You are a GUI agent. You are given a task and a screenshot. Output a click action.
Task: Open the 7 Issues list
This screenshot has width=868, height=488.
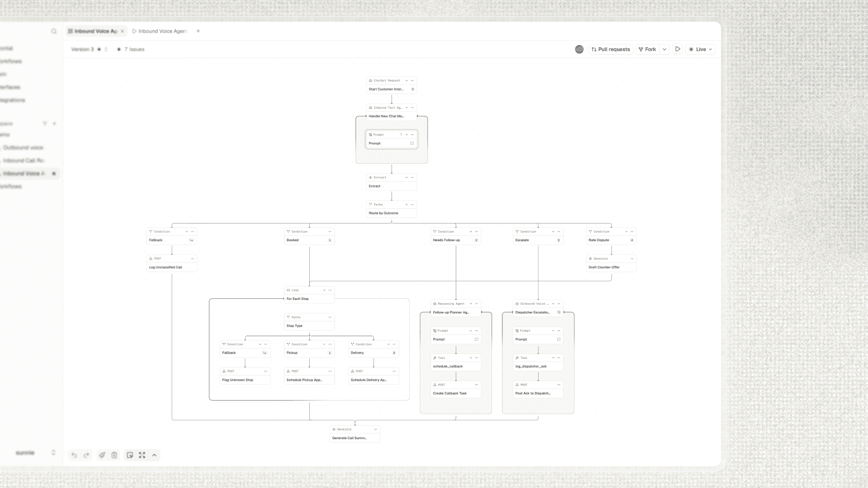click(x=131, y=49)
